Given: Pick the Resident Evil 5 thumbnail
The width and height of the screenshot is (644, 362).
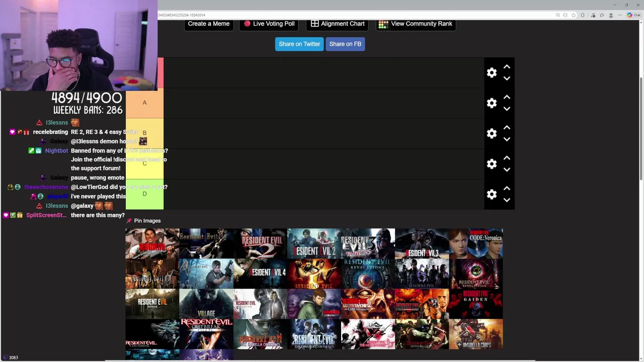Looking at the screenshot, I should point(314,274).
